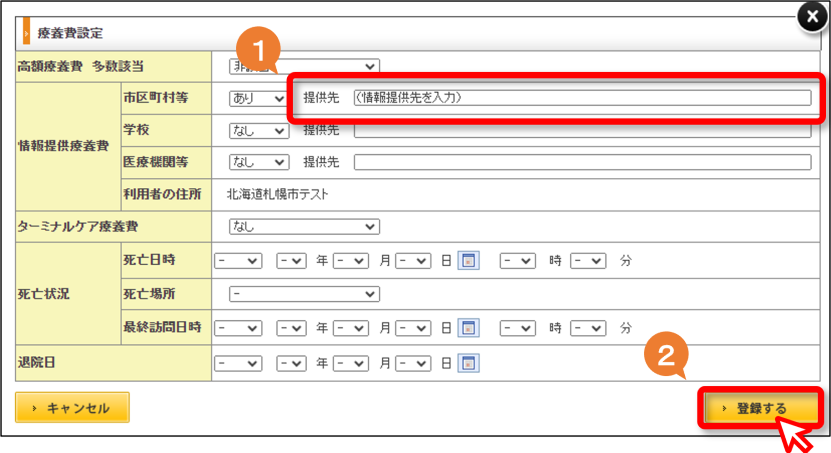The width and height of the screenshot is (831, 453).
Task: Open the 学校 なし dropdown
Action: coord(259,131)
